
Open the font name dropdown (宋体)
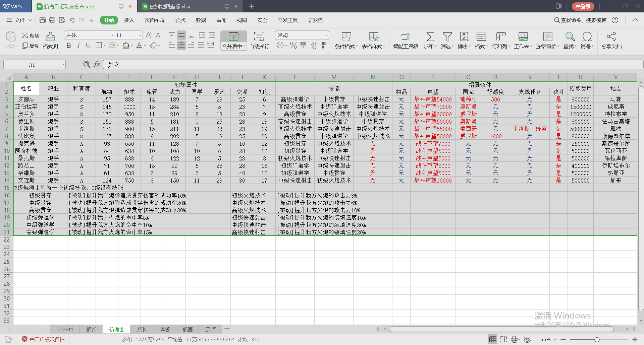point(112,35)
